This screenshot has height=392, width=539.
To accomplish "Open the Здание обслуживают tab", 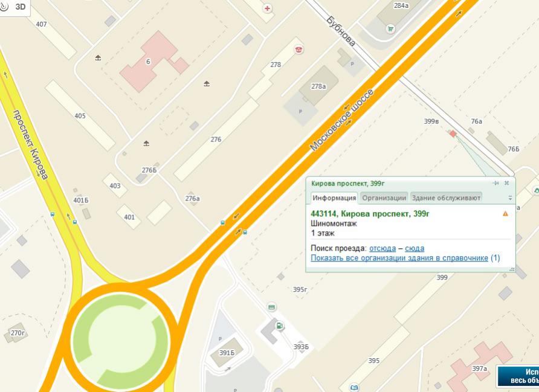I will tap(446, 198).
